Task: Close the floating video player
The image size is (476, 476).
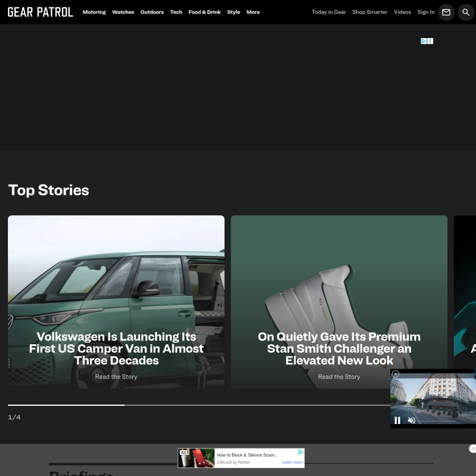Action: tap(395, 374)
